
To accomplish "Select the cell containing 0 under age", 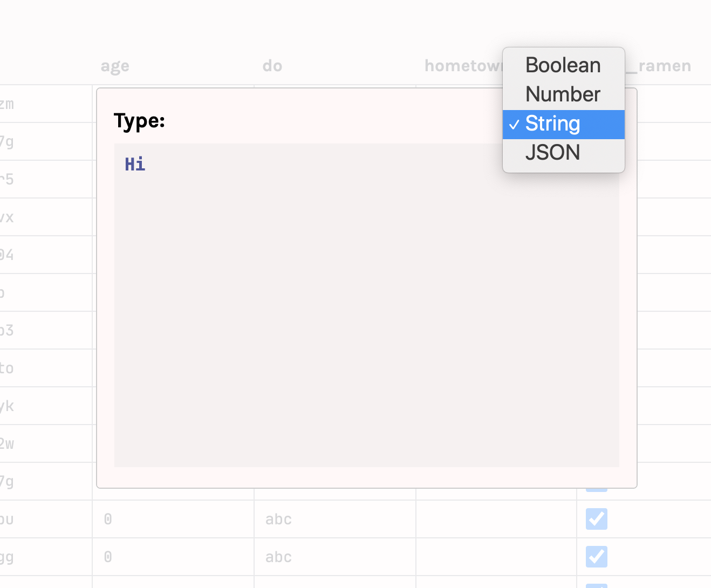I will click(107, 519).
